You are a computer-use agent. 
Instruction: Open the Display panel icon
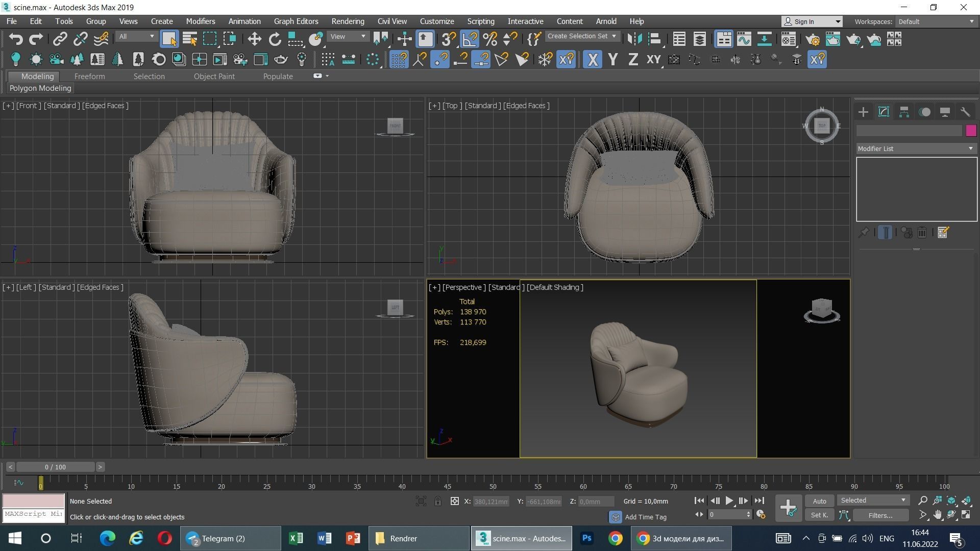pos(945,112)
